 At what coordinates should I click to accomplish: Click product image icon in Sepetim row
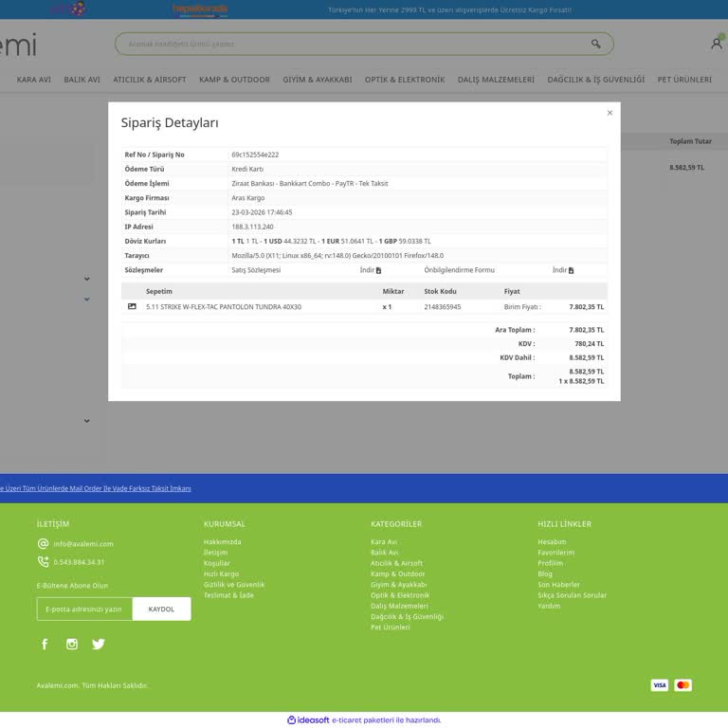coord(132,307)
